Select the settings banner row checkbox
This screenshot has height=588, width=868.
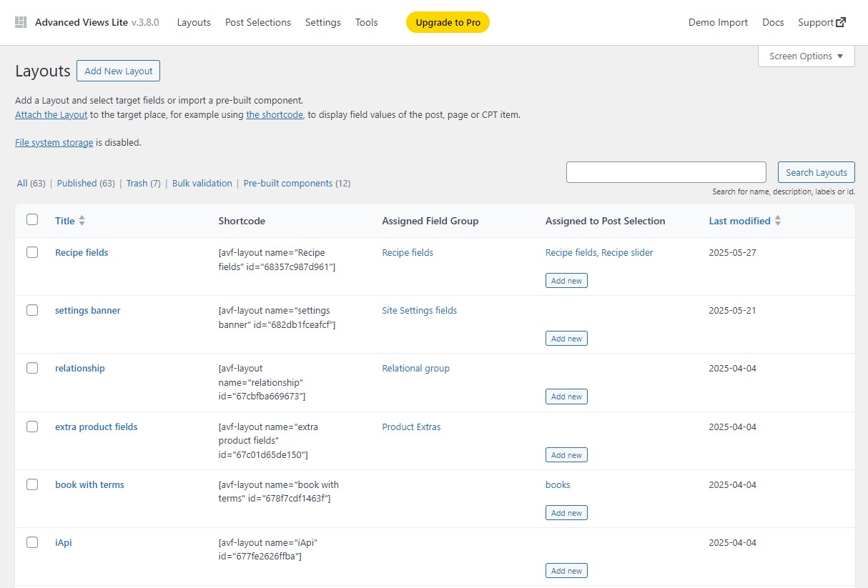[32, 310]
